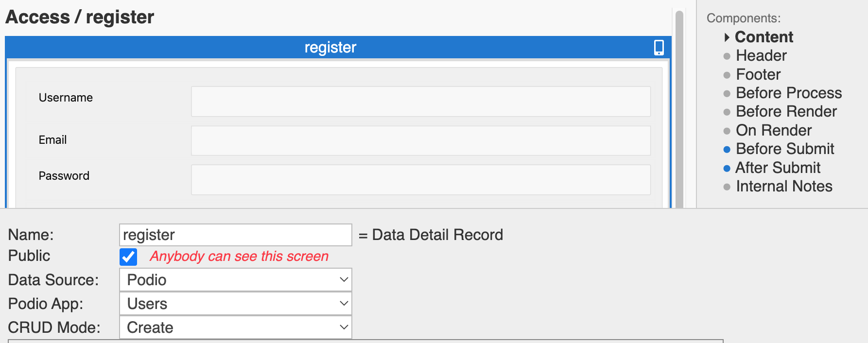Click into the Email field
868x343 pixels.
[x=420, y=141]
